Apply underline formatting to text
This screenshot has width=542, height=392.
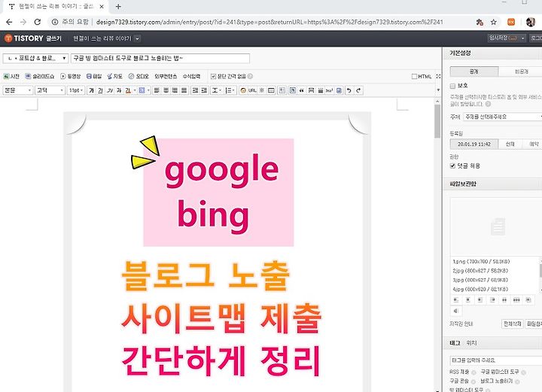[x=100, y=90]
